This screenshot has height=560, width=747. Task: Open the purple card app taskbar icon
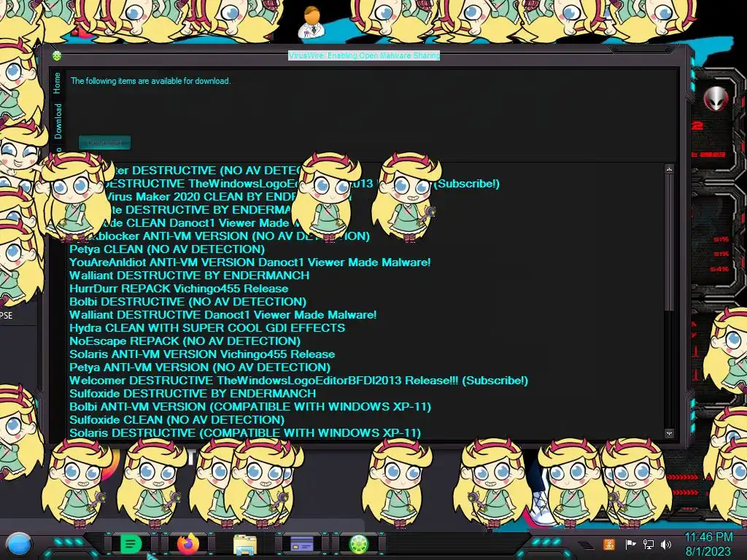(302, 544)
